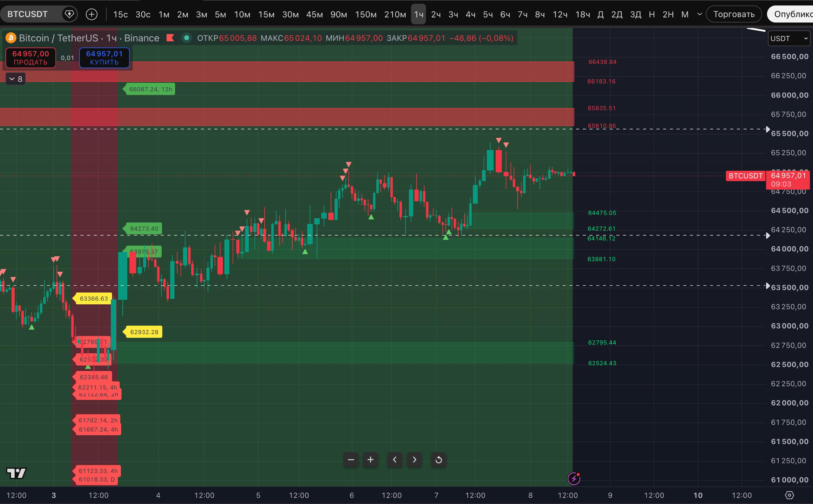Expand the timeframe list chevron after М

(700, 14)
